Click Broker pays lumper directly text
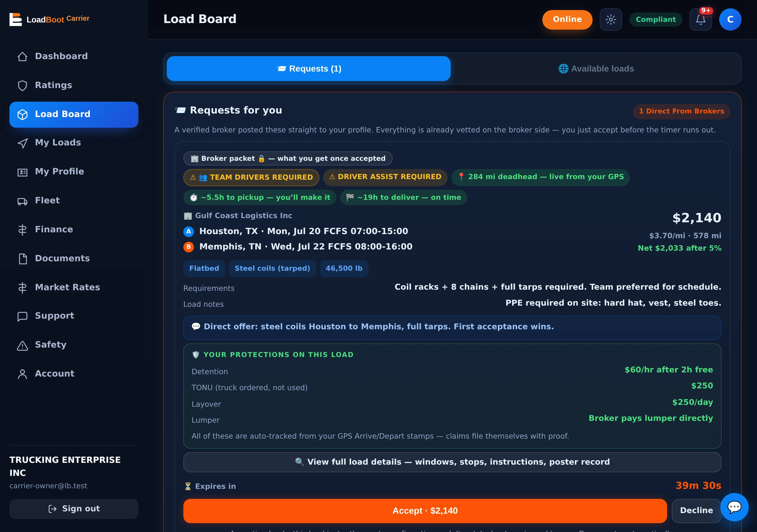Viewport: 757px width, 532px height. pos(651,418)
